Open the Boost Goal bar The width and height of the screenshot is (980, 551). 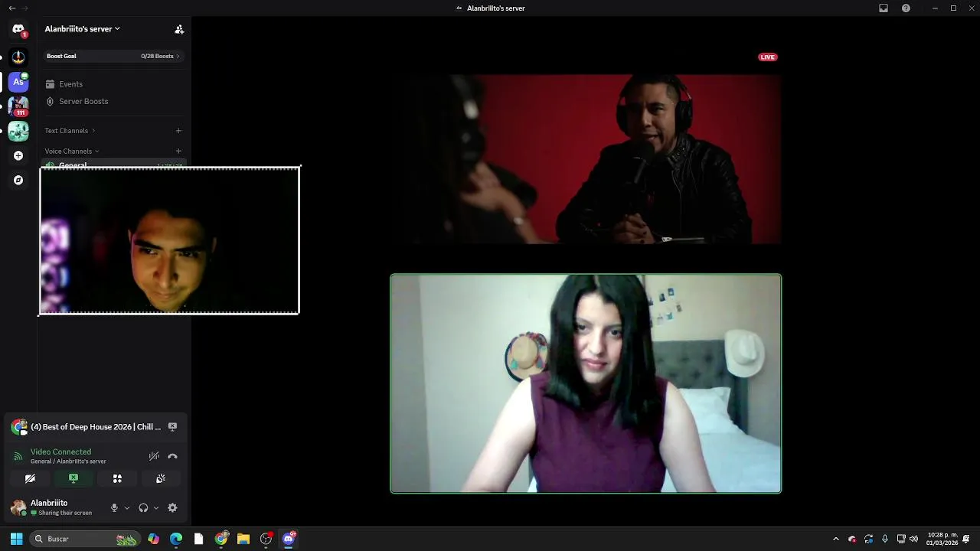113,56
